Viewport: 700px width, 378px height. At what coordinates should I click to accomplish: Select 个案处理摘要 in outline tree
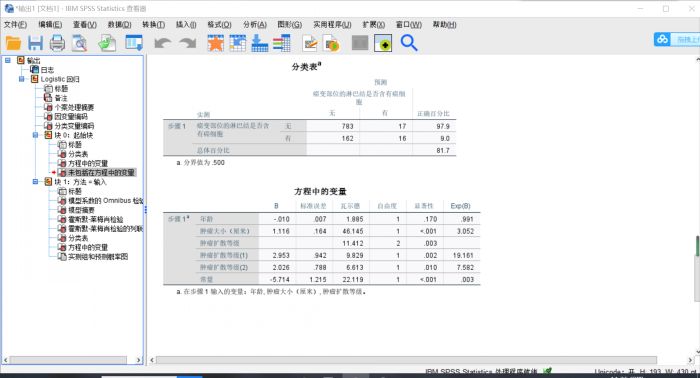(x=74, y=107)
